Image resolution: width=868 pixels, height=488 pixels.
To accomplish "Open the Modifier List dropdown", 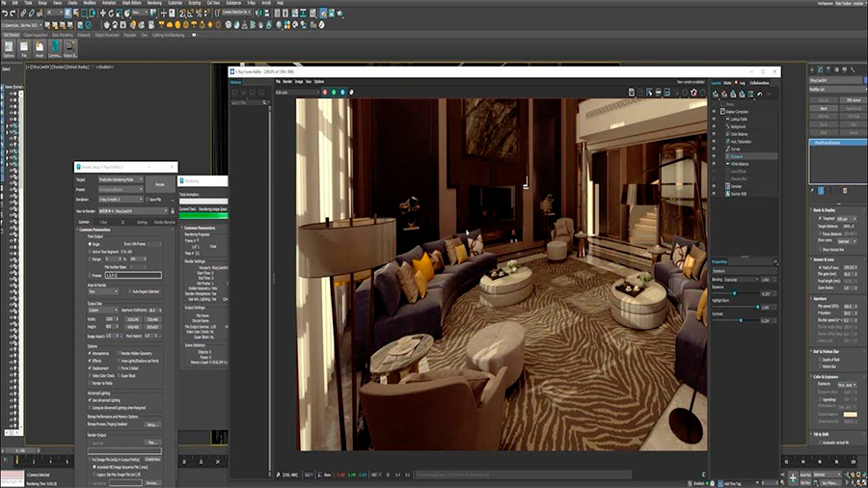I will tap(835, 90).
